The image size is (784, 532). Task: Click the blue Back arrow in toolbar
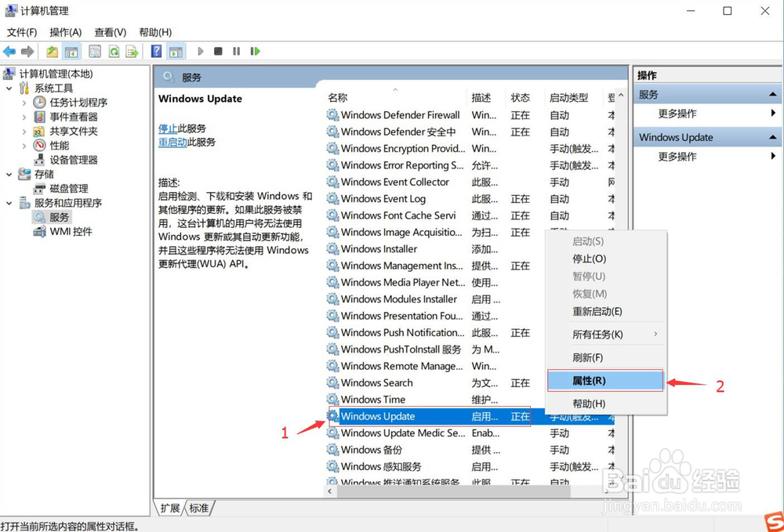click(9, 51)
